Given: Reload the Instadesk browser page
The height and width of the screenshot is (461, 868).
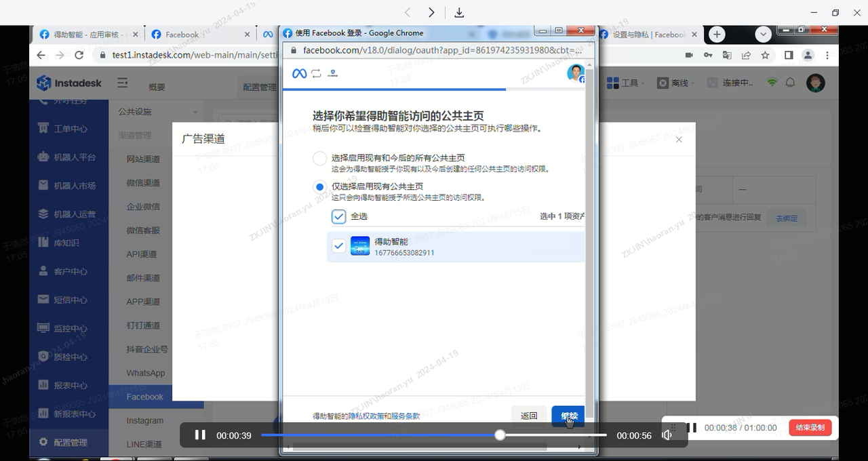Looking at the screenshot, I should pos(79,55).
